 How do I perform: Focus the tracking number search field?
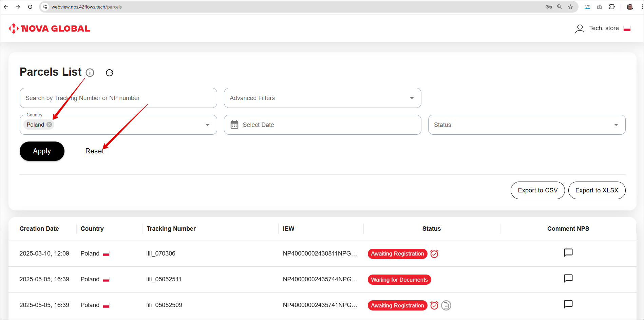[118, 98]
